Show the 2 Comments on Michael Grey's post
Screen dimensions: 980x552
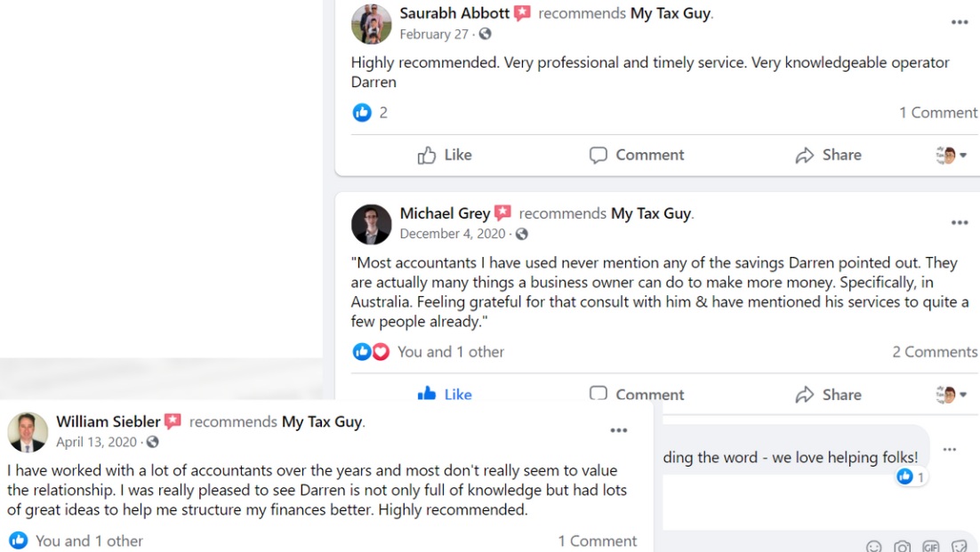click(935, 352)
